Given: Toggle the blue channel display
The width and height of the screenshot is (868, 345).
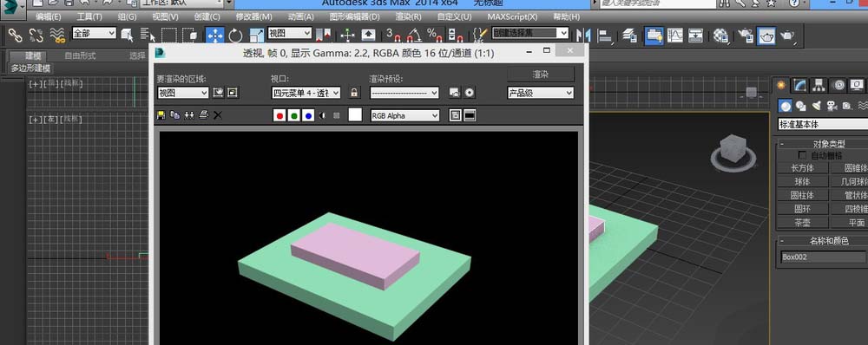Looking at the screenshot, I should click(308, 115).
